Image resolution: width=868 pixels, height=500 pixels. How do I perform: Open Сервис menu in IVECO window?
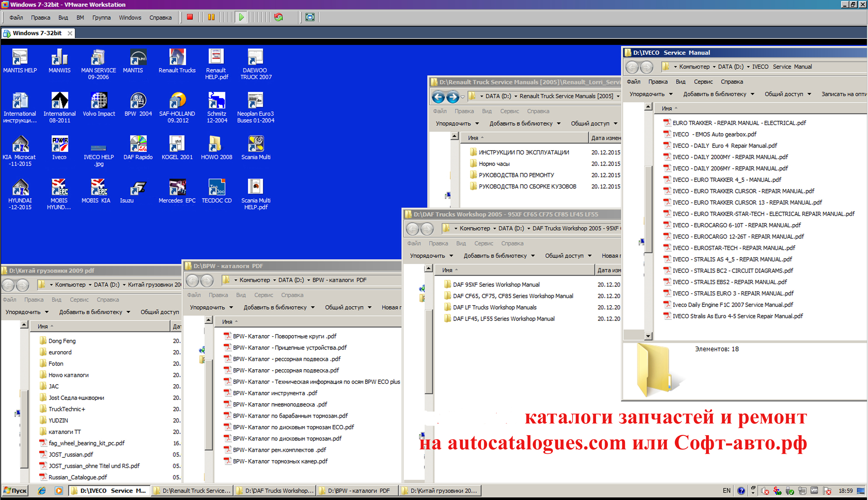pyautogui.click(x=703, y=82)
